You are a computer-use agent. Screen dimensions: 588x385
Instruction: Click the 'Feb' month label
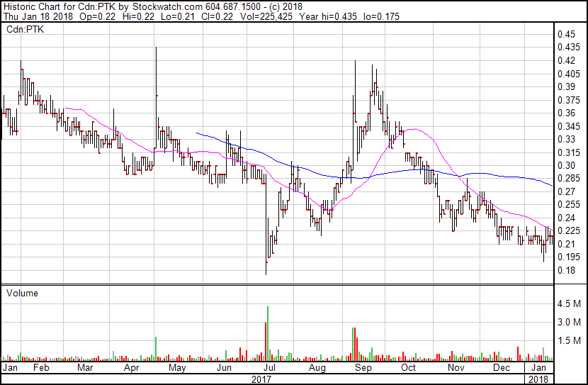(x=41, y=367)
